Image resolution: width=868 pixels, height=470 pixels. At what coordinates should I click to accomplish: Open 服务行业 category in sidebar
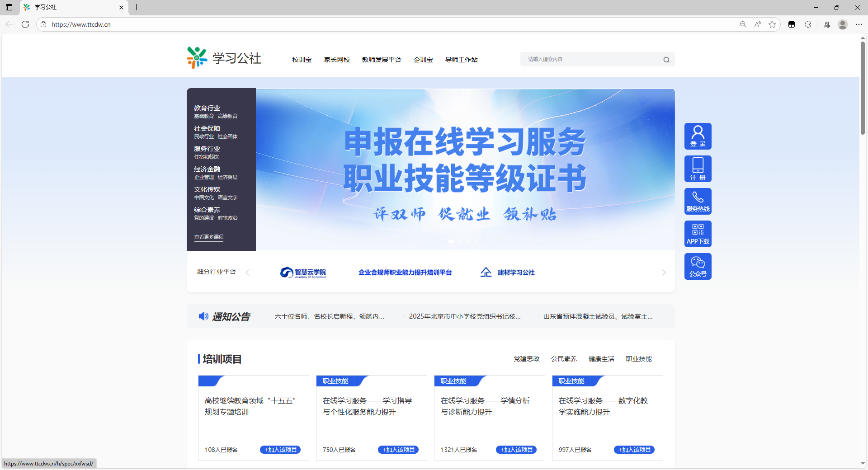(x=207, y=149)
